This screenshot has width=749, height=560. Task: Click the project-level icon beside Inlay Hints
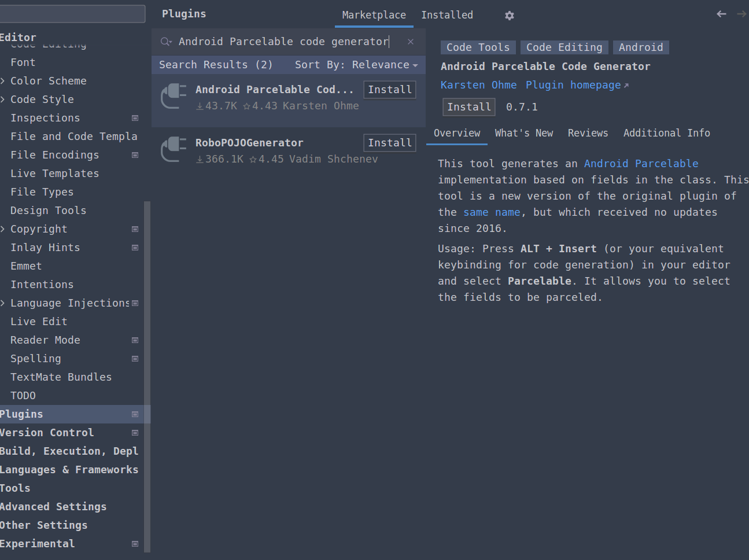click(135, 248)
